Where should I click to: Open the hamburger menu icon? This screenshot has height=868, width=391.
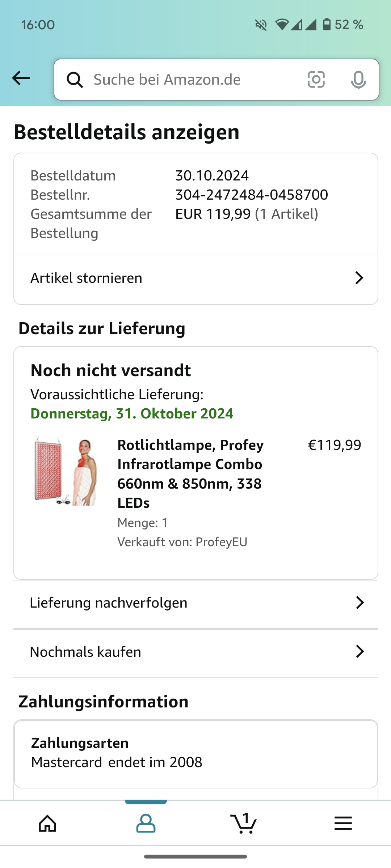(343, 824)
